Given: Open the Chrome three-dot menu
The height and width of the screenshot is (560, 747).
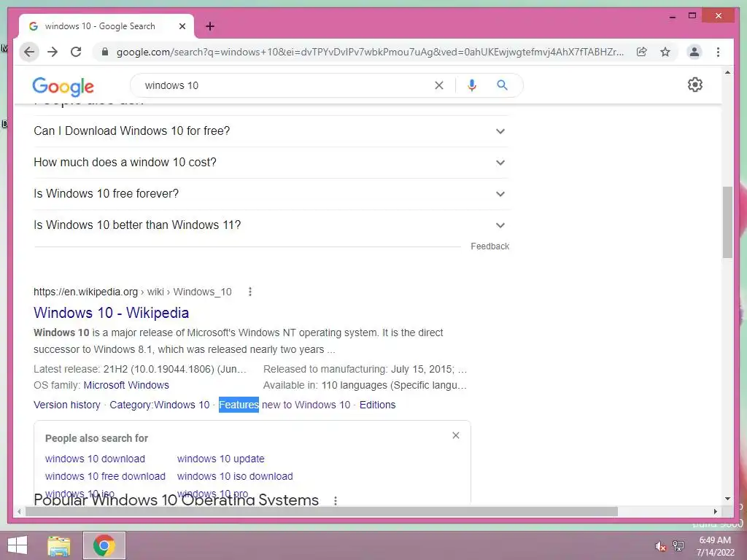Looking at the screenshot, I should pos(718,52).
